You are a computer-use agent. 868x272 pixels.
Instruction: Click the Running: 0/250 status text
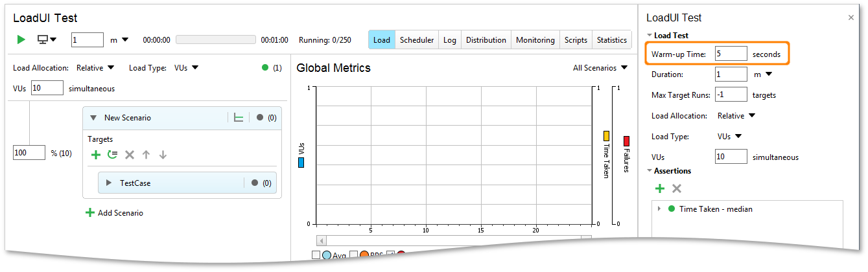point(325,40)
